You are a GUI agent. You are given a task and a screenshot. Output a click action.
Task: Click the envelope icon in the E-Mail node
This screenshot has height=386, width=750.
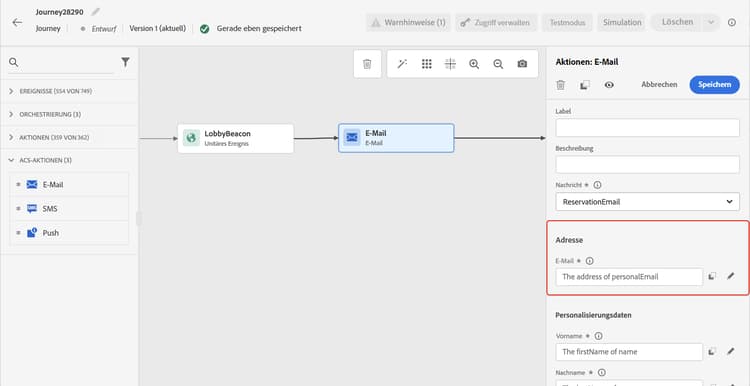point(352,138)
